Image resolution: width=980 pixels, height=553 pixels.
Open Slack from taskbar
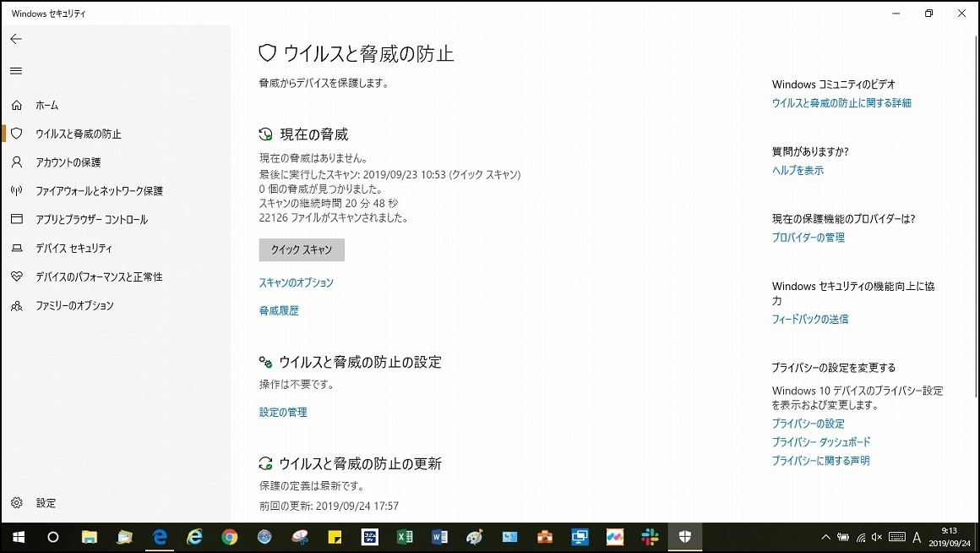coord(650,538)
